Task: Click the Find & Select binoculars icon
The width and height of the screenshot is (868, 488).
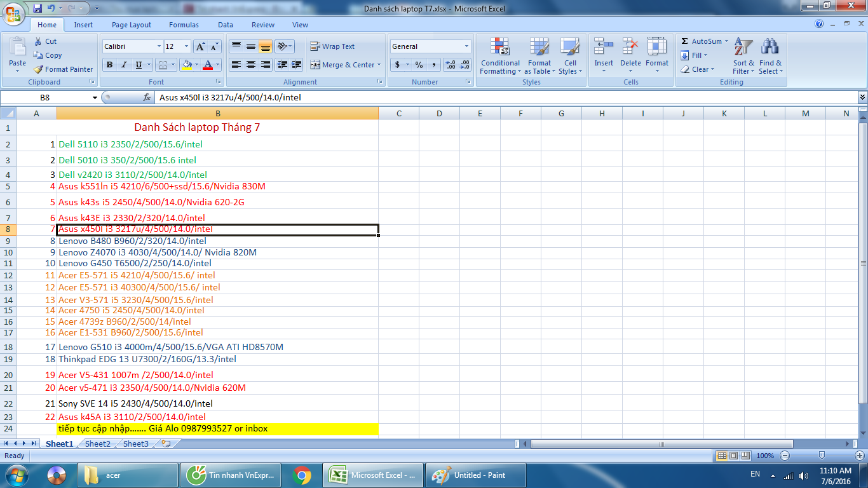Action: pos(770,48)
